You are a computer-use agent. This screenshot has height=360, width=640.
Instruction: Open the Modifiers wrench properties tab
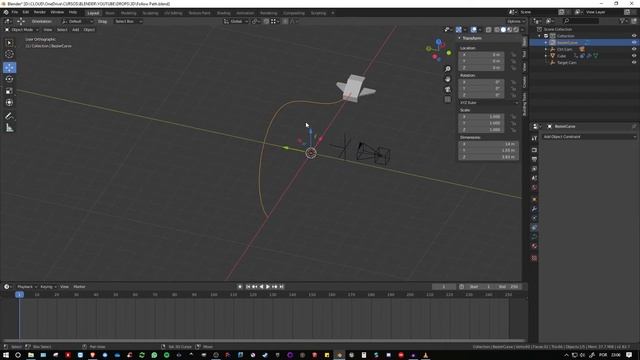(534, 209)
